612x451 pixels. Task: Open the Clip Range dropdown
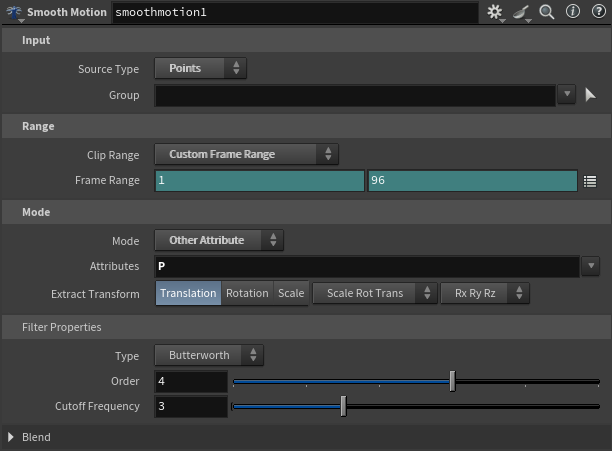tap(246, 154)
